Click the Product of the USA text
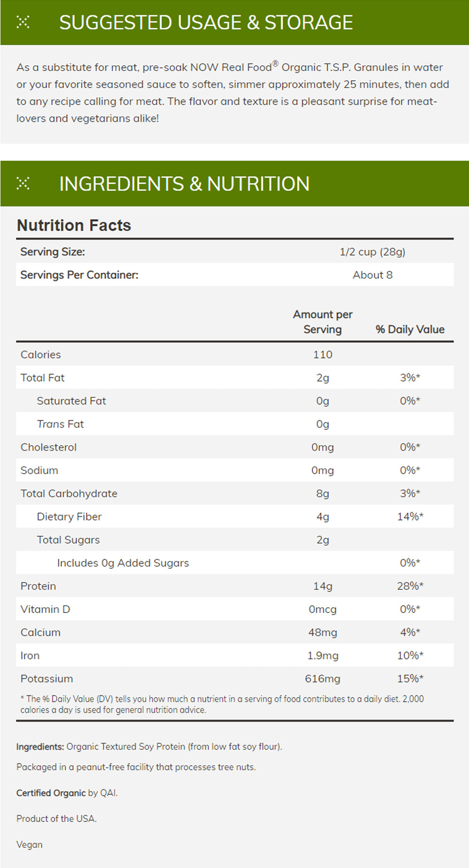This screenshot has width=469, height=868. tap(56, 819)
